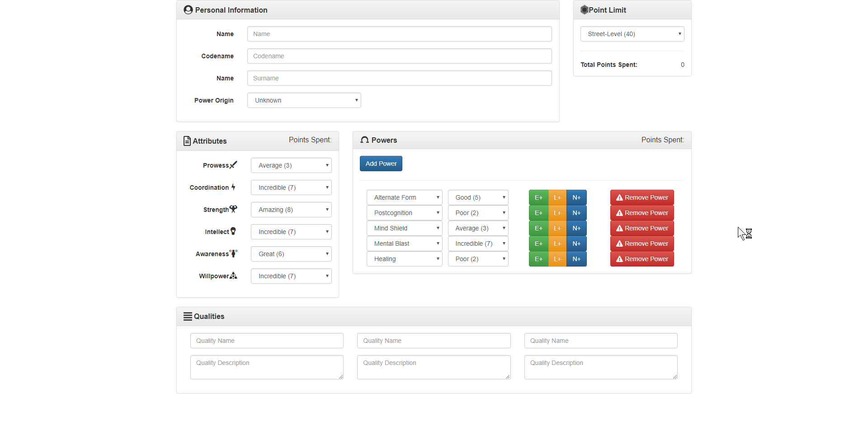Click the Point Limit hexagon icon
Viewport: 868px width, 440px height.
point(584,10)
